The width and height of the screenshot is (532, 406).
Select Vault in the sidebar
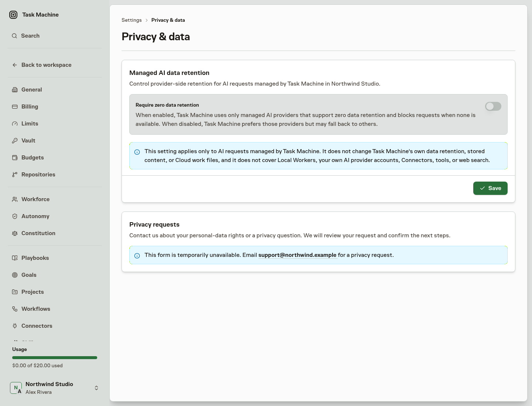55,141
